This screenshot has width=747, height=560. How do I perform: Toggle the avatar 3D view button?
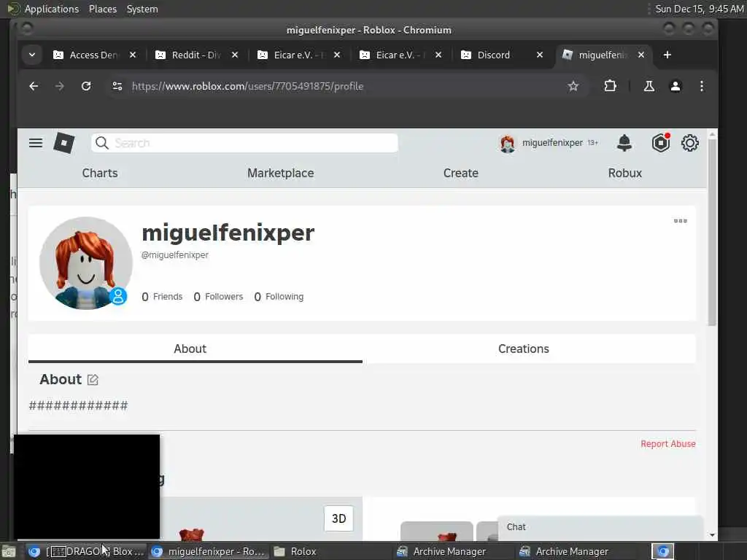click(338, 518)
